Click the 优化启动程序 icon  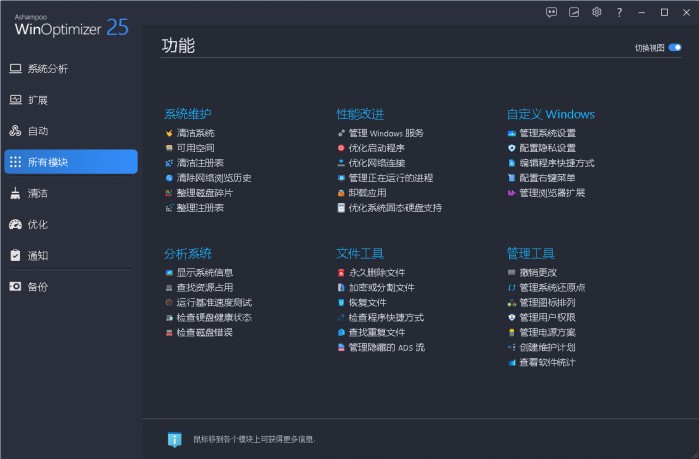tap(341, 148)
